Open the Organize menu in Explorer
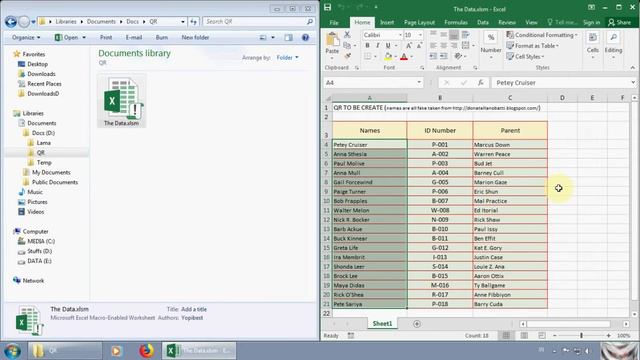This screenshot has height=360, width=640. click(x=26, y=38)
